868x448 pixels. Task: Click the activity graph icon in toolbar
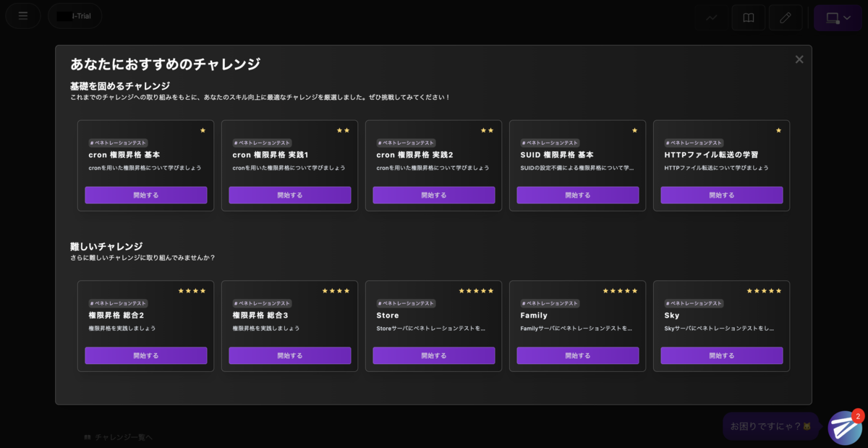pyautogui.click(x=711, y=17)
